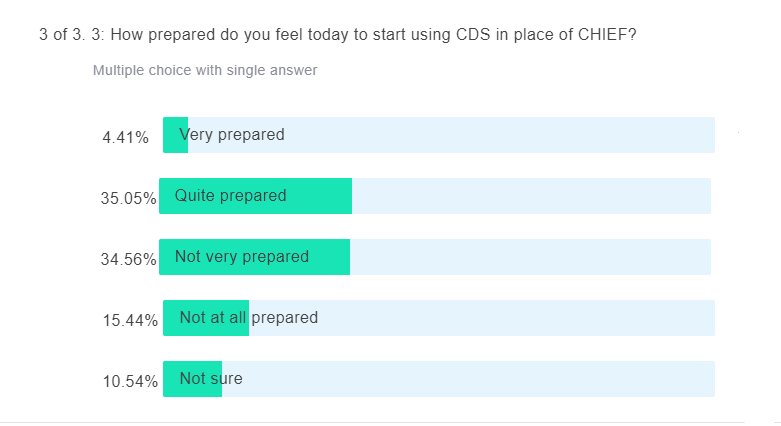This screenshot has height=426, width=781.
Task: Click the '3 of 3' question counter
Action: 57,35
